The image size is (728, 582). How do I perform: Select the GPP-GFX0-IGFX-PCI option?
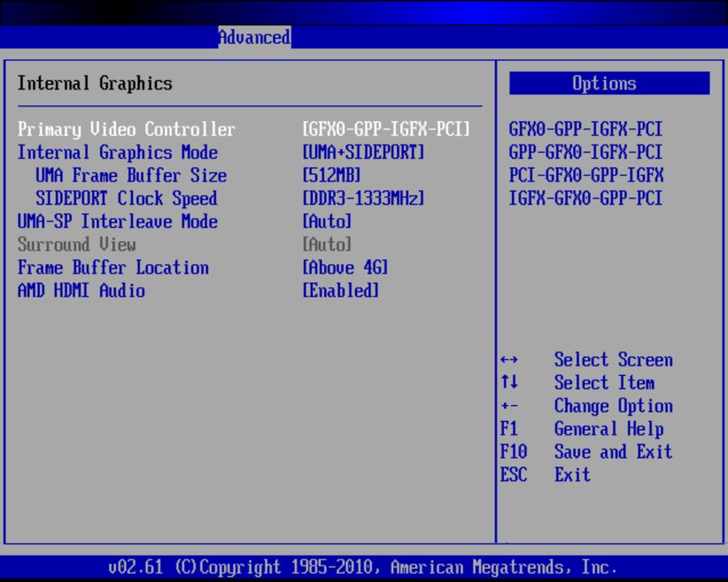coord(585,152)
